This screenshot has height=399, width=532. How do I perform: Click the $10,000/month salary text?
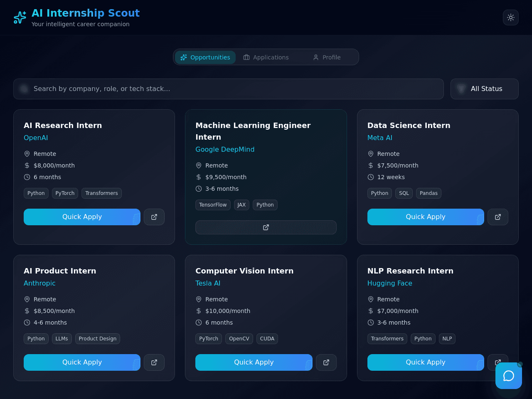pos(228,311)
